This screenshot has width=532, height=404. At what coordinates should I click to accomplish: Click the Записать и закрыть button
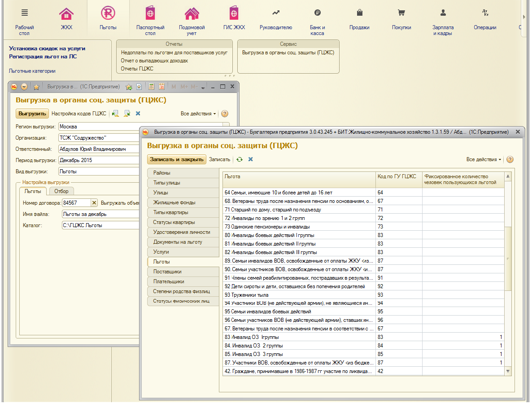pyautogui.click(x=176, y=159)
